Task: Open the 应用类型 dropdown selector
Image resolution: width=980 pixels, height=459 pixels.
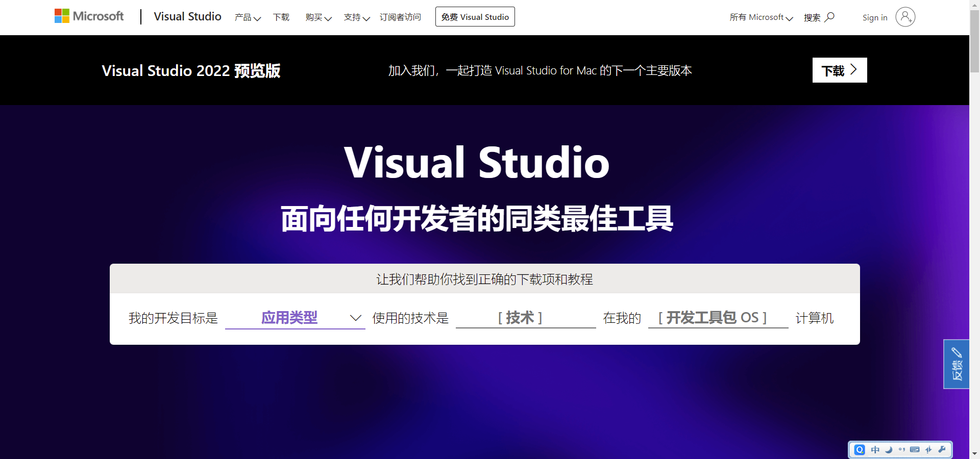Action: pos(295,318)
